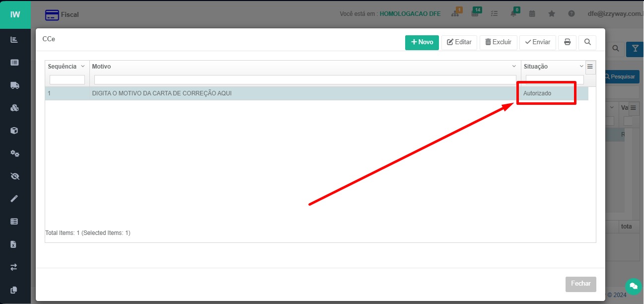Open the notifications bell icon

(x=513, y=14)
